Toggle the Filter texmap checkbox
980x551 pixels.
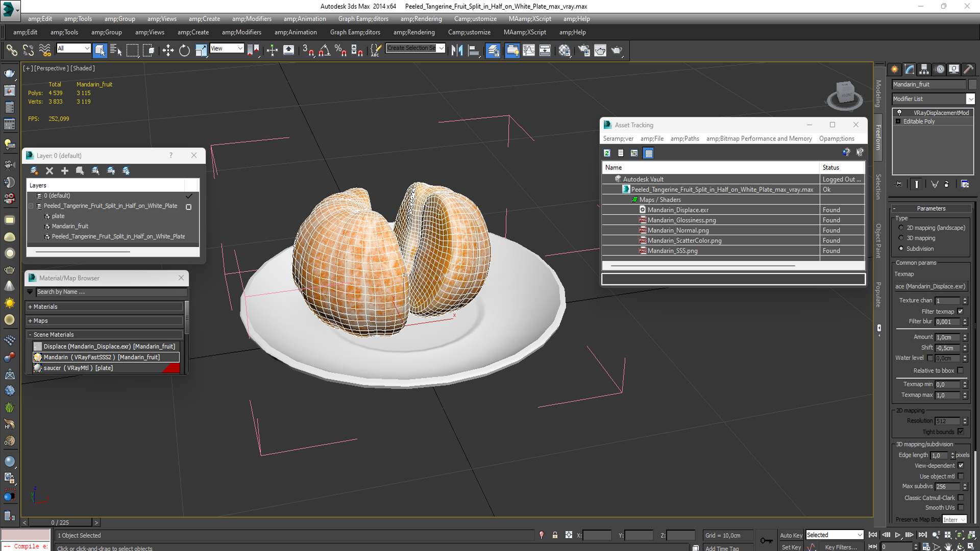960,311
